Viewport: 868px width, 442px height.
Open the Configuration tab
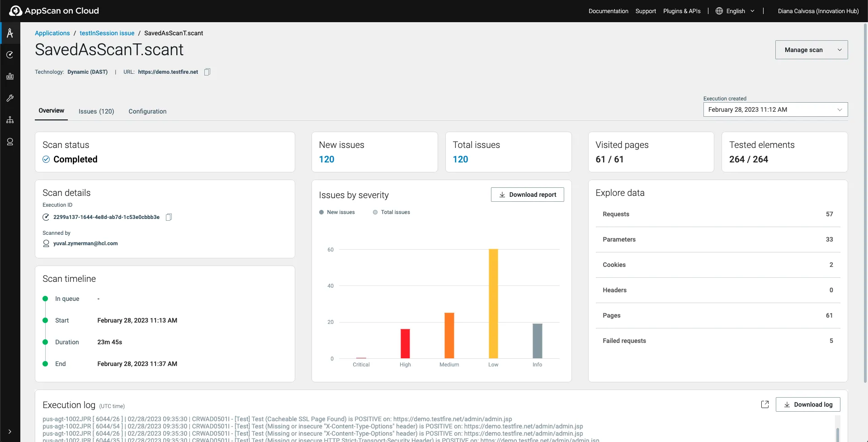(x=147, y=111)
